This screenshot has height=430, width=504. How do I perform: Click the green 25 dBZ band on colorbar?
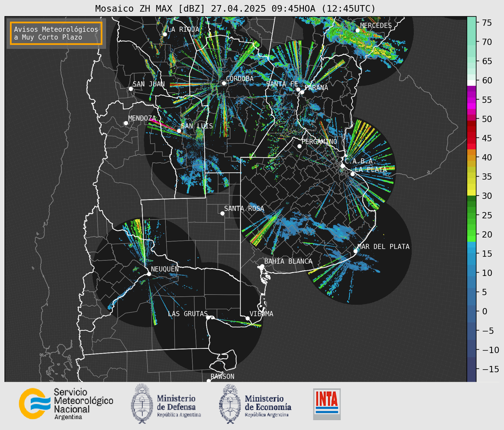click(471, 215)
